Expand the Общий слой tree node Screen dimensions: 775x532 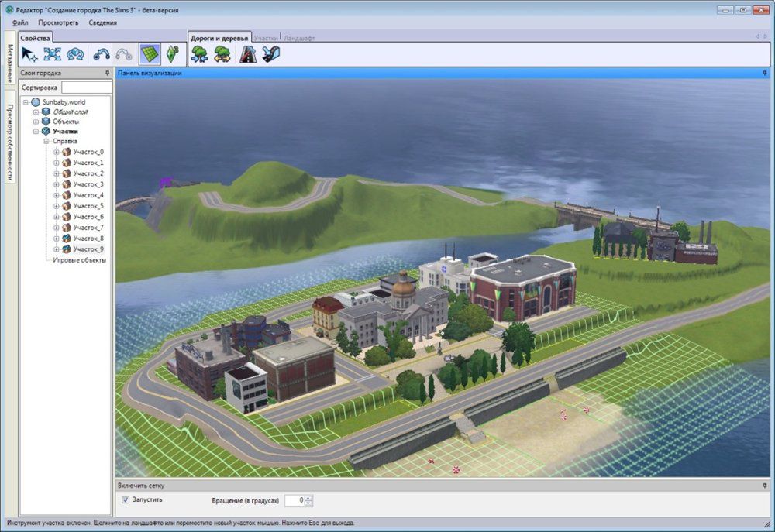point(36,112)
